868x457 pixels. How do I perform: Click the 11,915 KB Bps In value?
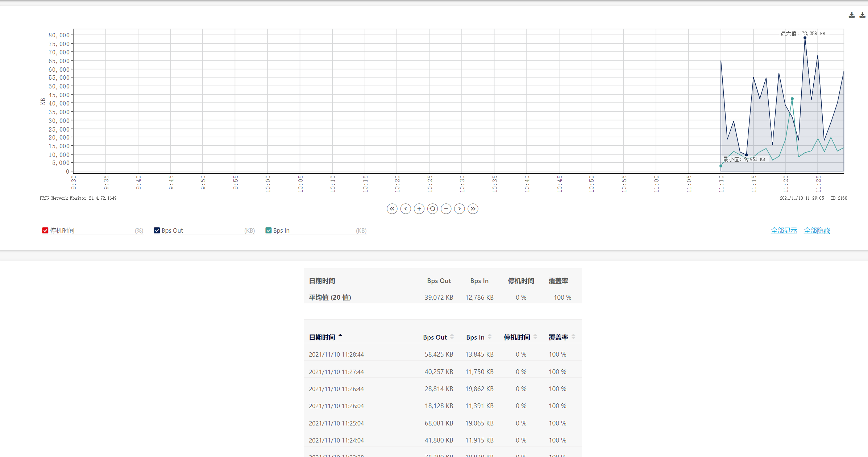(479, 440)
